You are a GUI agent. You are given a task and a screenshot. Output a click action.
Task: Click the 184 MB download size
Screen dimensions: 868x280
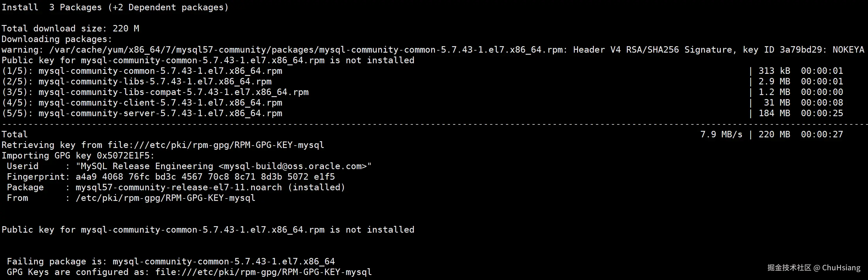tap(774, 113)
